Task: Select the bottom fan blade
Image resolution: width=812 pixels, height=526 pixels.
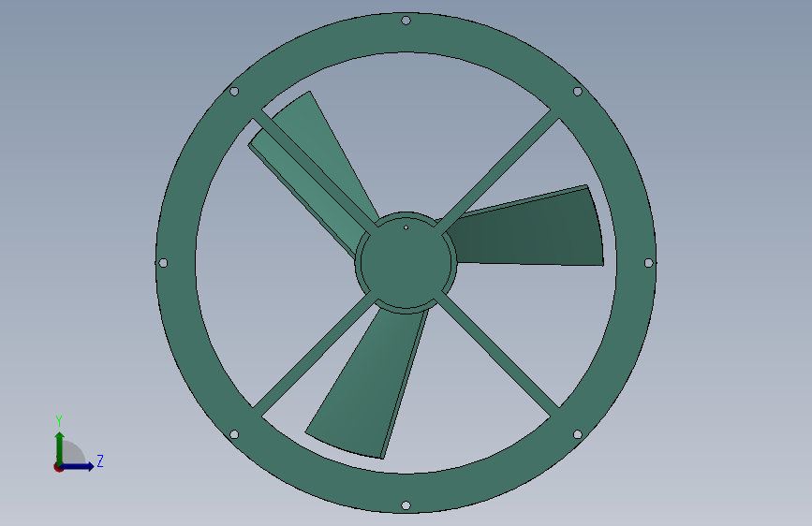Action: 366,386
